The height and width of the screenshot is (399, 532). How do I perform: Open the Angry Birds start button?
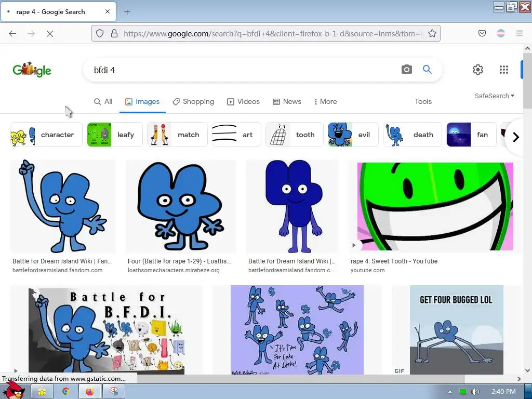pos(14,390)
